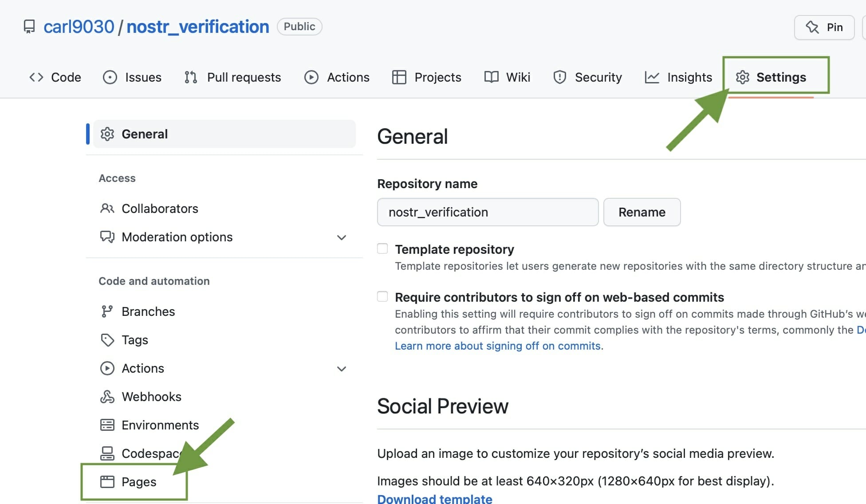This screenshot has width=866, height=504.
Task: Check Require contributors to sign off option
Action: [382, 296]
